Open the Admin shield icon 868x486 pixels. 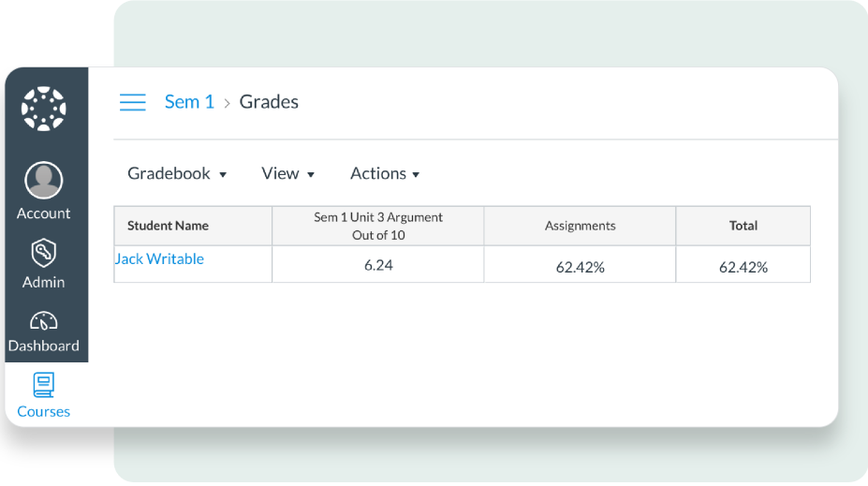point(44,254)
